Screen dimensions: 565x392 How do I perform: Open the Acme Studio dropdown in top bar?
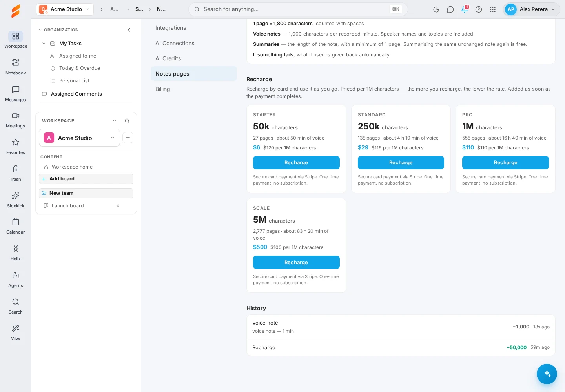(65, 9)
